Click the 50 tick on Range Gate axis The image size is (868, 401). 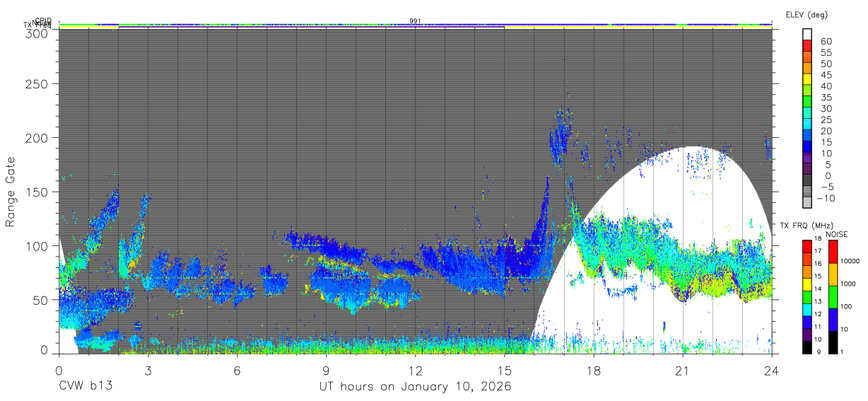40,299
